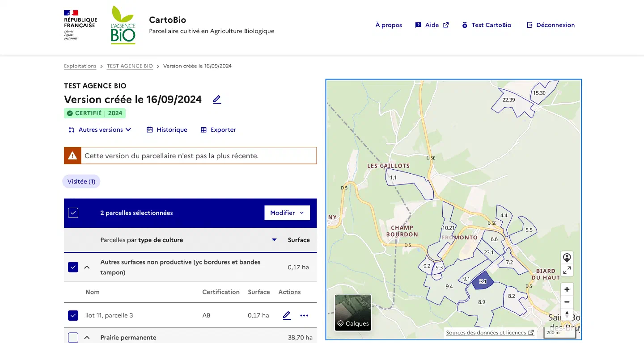Select parcel 8.9 on the map

coord(482,302)
